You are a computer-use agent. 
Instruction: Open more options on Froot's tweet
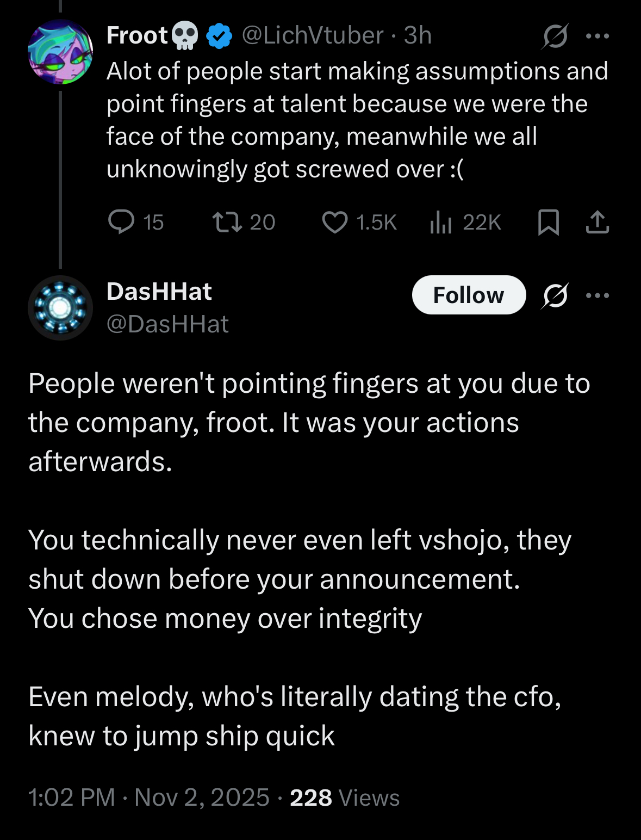[598, 36]
